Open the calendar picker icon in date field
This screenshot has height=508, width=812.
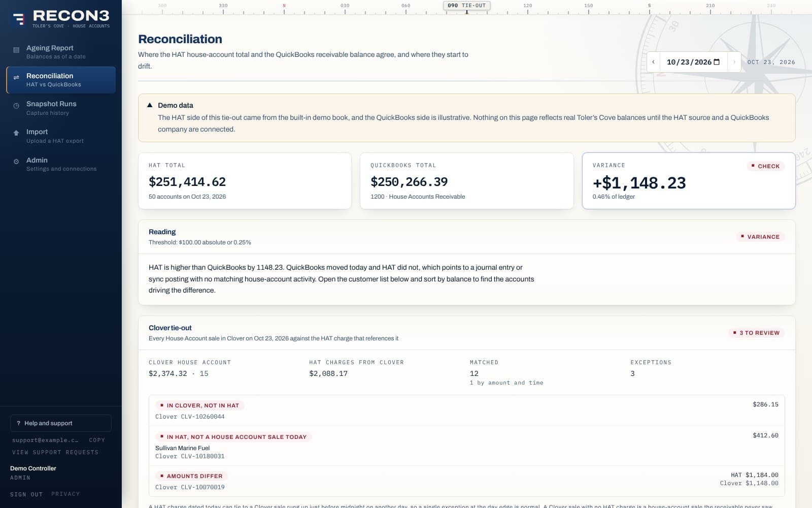(717, 62)
